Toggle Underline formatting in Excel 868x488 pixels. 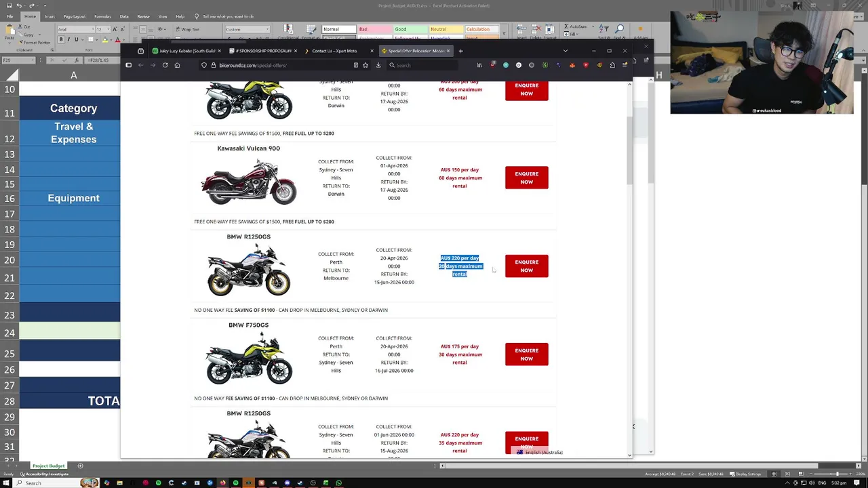click(76, 40)
